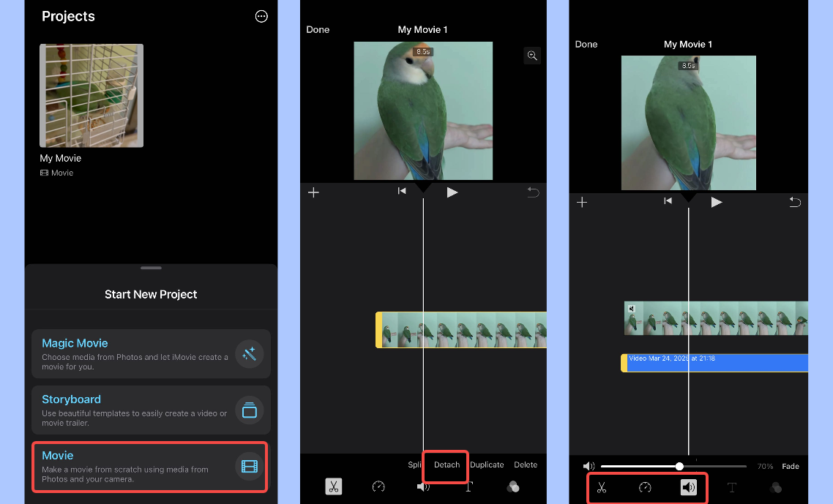Open the titles T tool in middle editor
The image size is (833, 504).
(x=468, y=486)
